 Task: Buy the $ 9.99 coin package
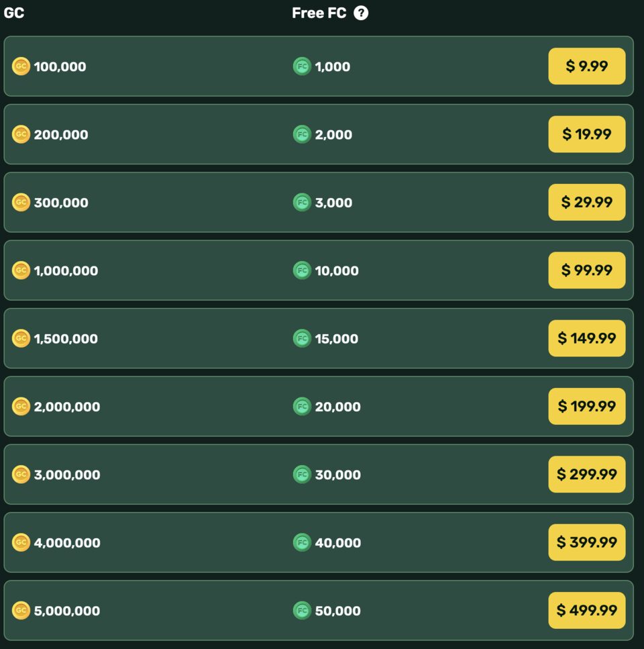click(586, 66)
